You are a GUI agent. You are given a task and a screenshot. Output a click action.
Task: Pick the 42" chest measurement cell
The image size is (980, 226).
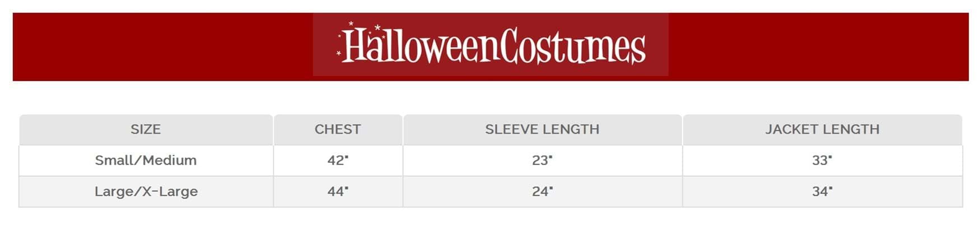click(x=338, y=161)
